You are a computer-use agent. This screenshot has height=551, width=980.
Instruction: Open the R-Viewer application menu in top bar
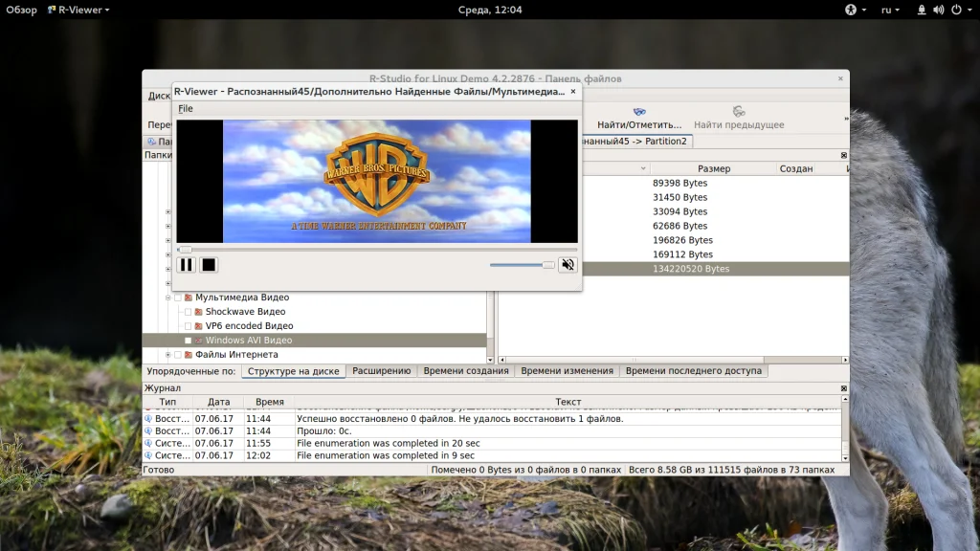pyautogui.click(x=78, y=10)
